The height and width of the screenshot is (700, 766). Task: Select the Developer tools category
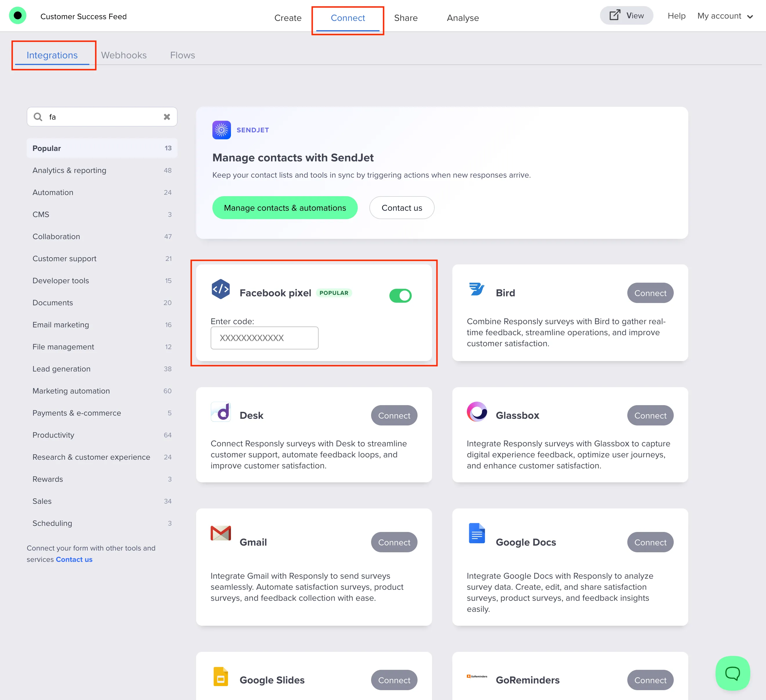pos(102,280)
